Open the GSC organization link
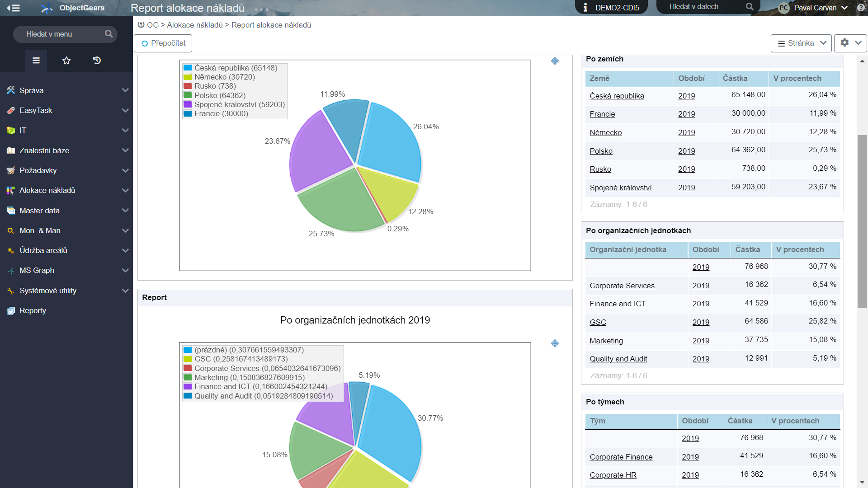The height and width of the screenshot is (488, 868). tap(598, 322)
